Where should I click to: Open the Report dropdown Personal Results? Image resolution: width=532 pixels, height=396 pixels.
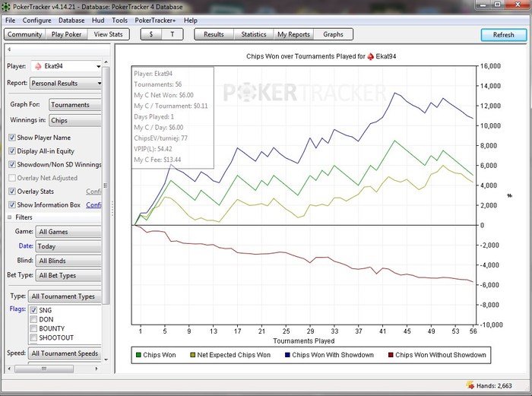click(65, 83)
